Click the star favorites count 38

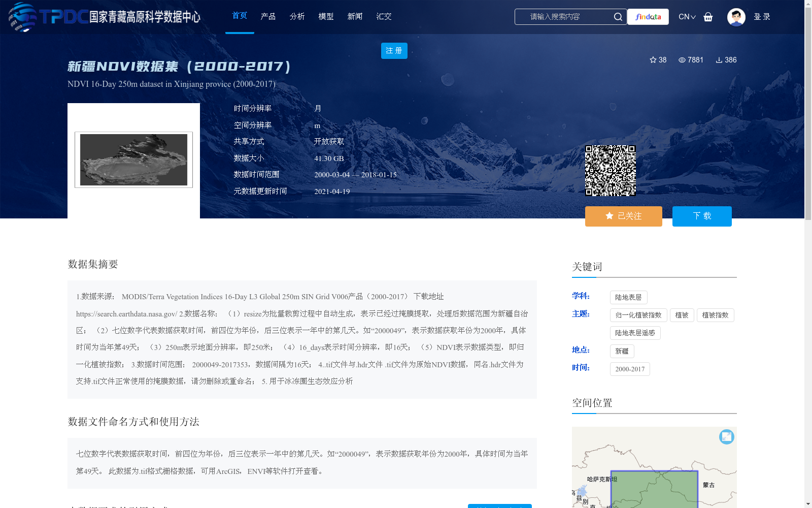(658, 60)
